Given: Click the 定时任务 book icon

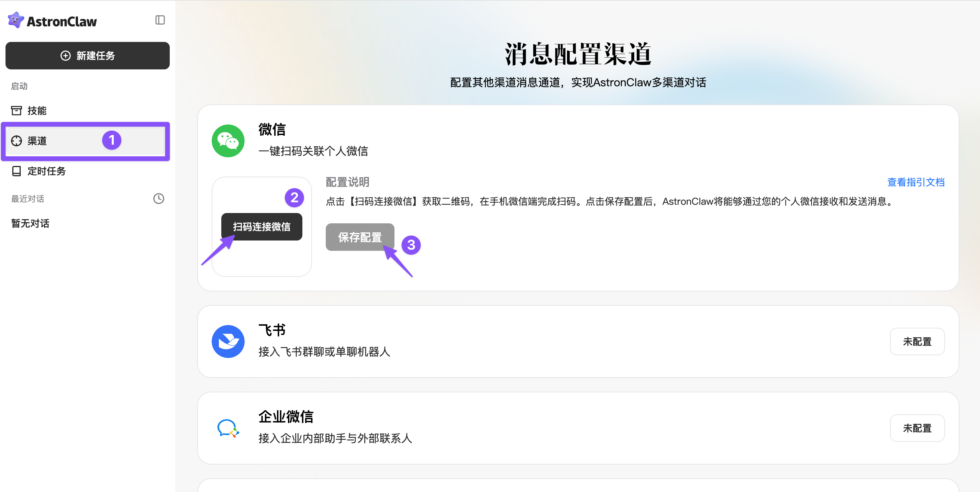Looking at the screenshot, I should coord(16,171).
